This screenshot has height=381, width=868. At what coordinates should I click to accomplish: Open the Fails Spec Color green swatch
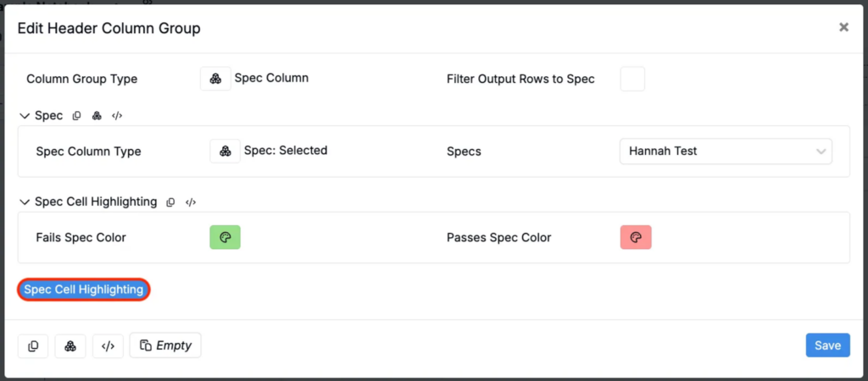pos(225,237)
